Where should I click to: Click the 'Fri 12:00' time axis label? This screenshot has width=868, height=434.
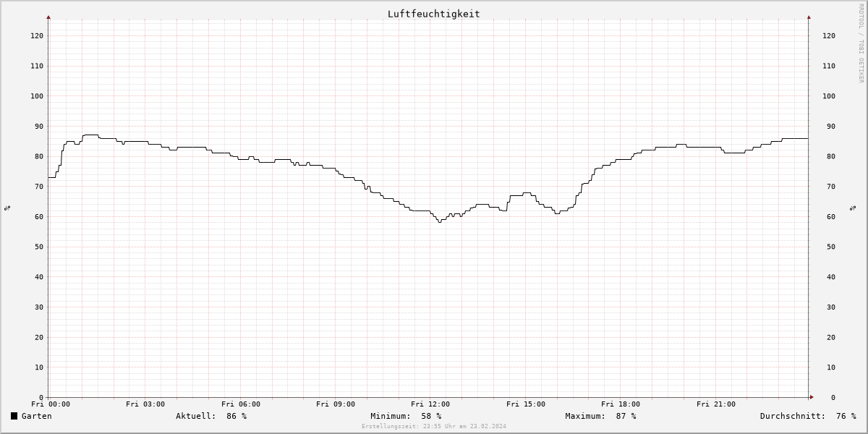coord(430,404)
